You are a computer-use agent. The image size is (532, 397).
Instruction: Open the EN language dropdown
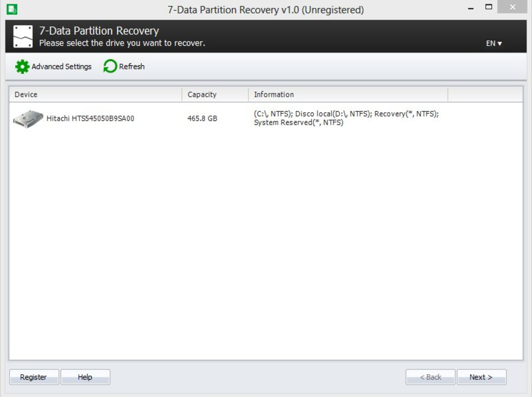494,44
